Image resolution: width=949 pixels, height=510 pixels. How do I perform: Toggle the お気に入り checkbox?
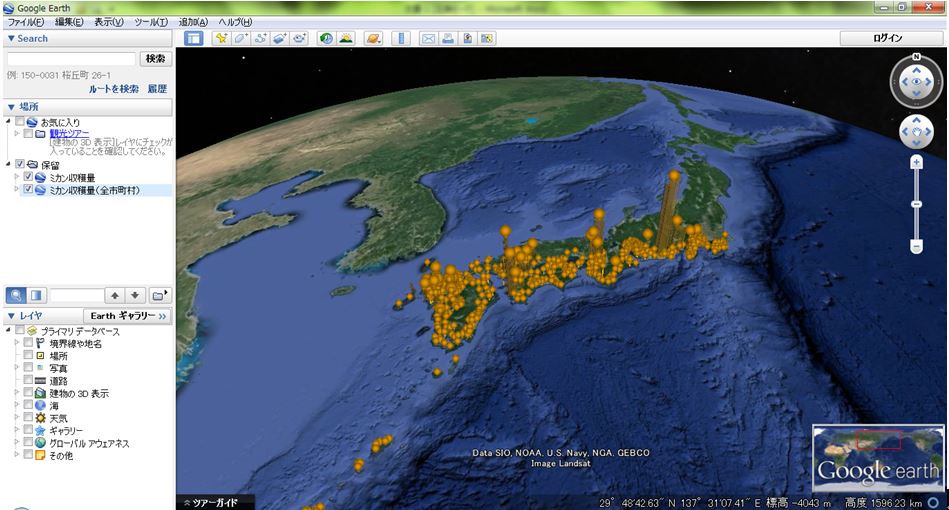20,122
